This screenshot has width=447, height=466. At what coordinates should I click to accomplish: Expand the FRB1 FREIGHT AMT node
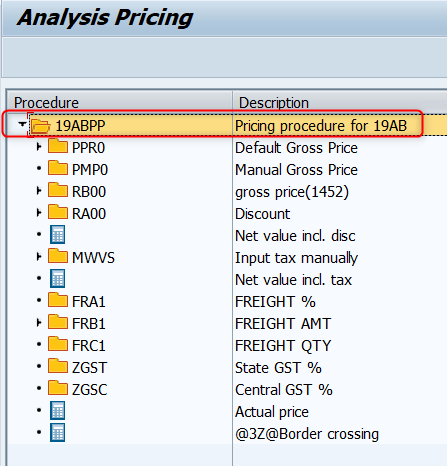click(39, 323)
